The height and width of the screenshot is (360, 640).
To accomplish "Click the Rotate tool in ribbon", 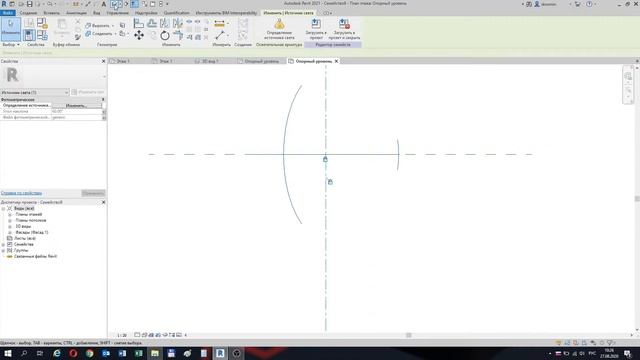I will [165, 36].
